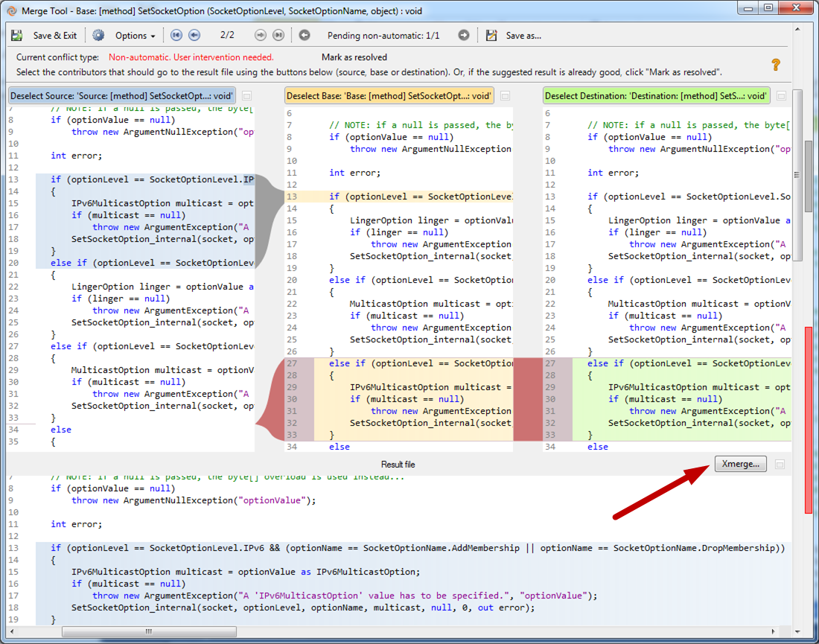Viewport: 819px width, 644px height.
Task: Click Mark as resolved
Action: point(354,57)
